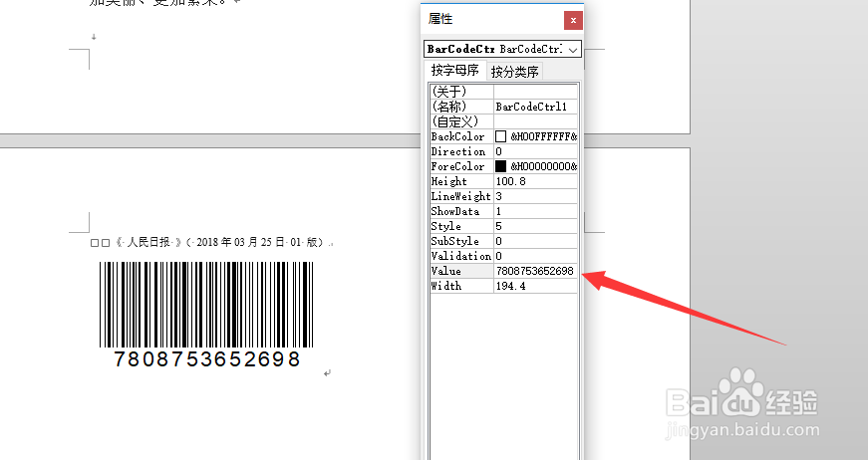Select the Height property label
Viewport: 868px width, 460px height.
[461, 181]
